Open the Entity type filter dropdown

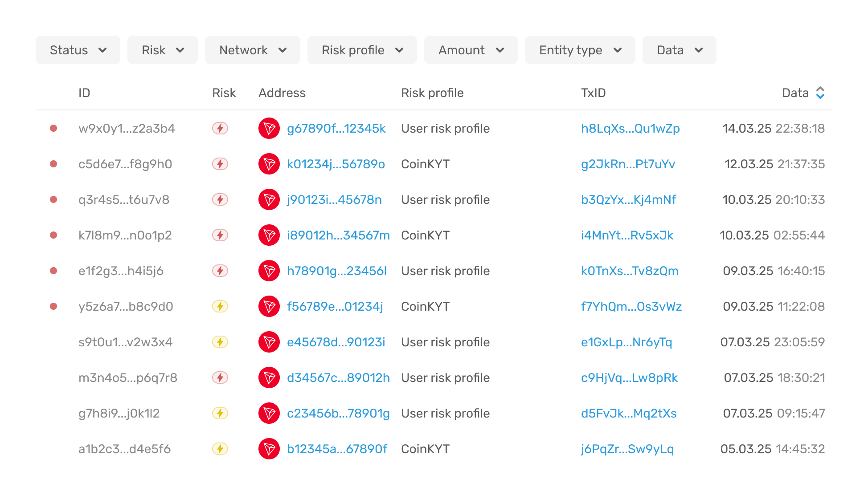(580, 50)
